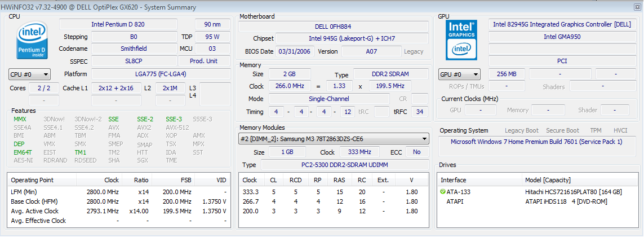Click the BIOS version A07 field
The image size is (644, 237).
(x=371, y=51)
